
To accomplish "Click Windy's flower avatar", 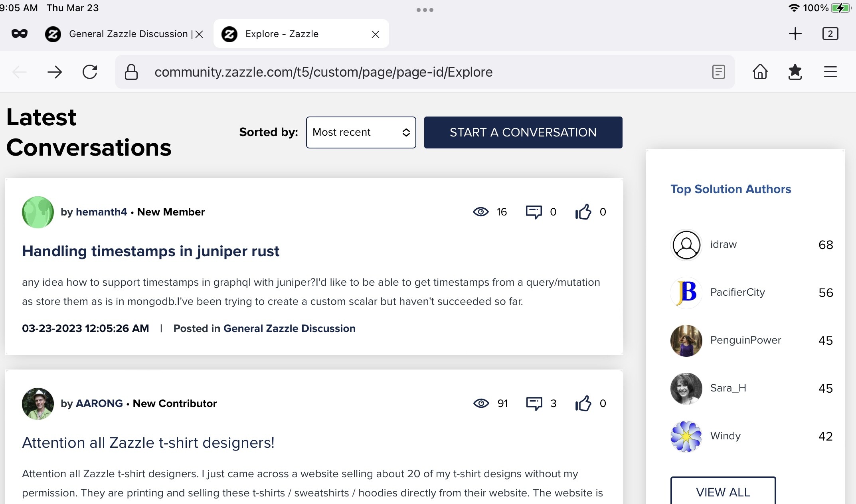I will point(686,436).
